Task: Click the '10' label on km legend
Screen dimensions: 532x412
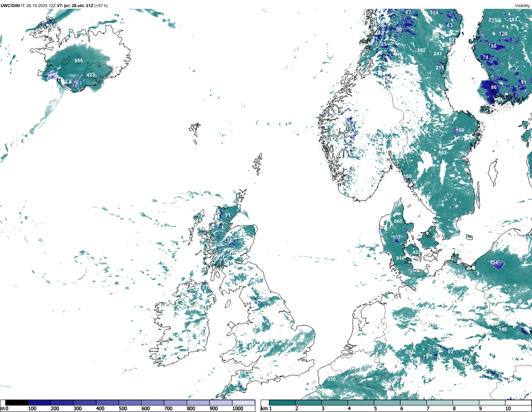Action: (508, 409)
